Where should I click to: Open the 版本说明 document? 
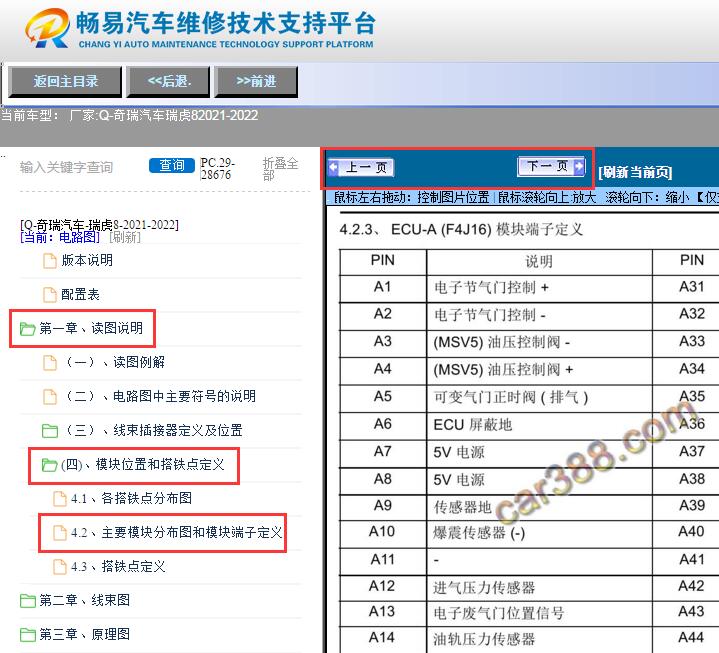pos(87,260)
